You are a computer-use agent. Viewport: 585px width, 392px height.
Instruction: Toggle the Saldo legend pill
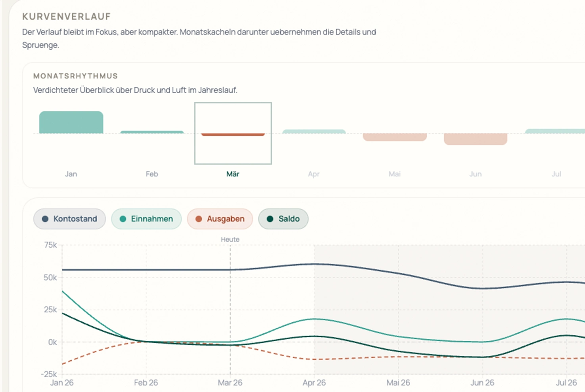tap(283, 219)
